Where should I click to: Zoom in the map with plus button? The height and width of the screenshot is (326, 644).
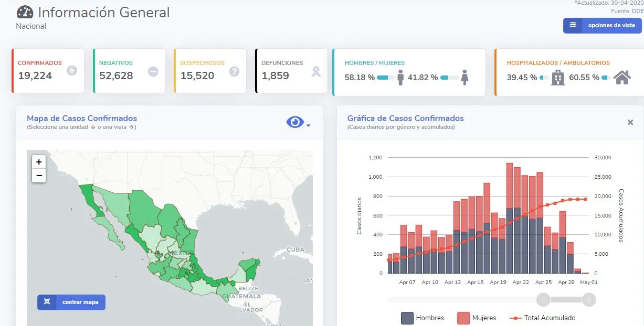coord(39,162)
